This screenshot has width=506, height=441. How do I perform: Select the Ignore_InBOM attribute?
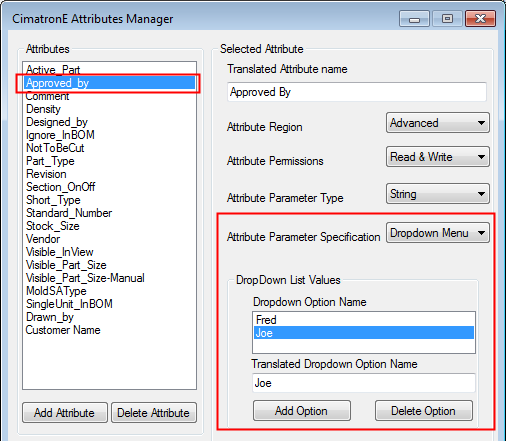tap(61, 135)
